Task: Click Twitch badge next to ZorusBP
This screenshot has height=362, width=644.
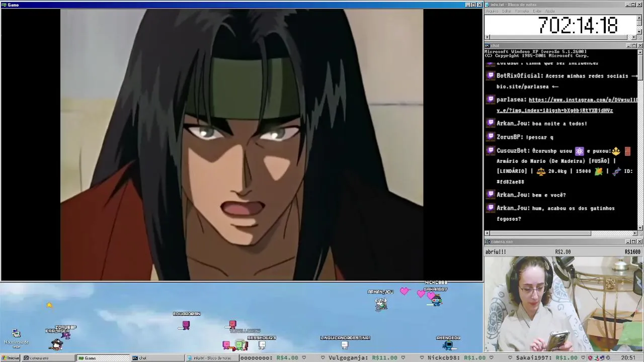Action: coord(491,137)
